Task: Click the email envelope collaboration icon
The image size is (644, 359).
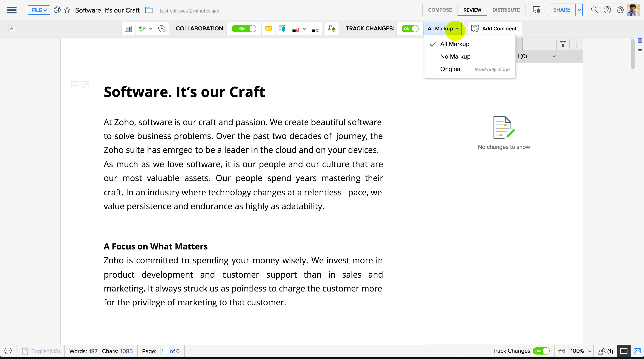Action: tap(268, 28)
